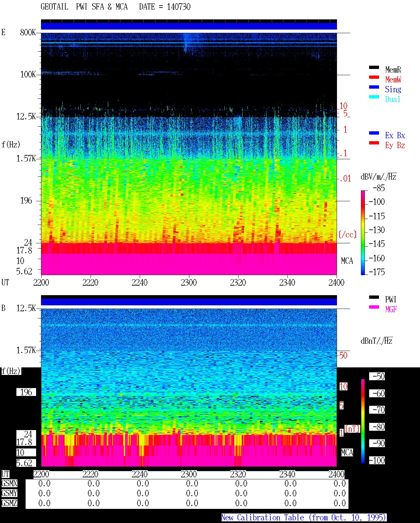Open the New Calibration Table link
420x523 pixels.
click(x=304, y=518)
